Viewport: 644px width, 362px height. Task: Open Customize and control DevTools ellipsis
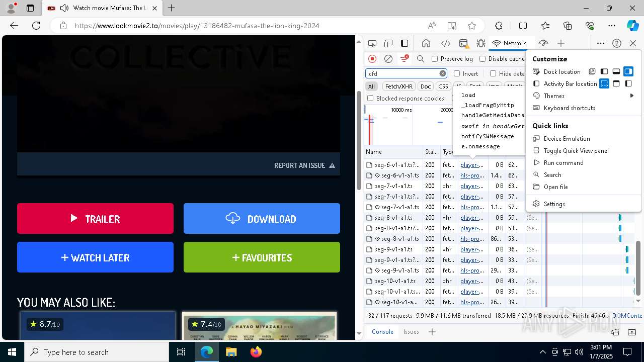(601, 43)
